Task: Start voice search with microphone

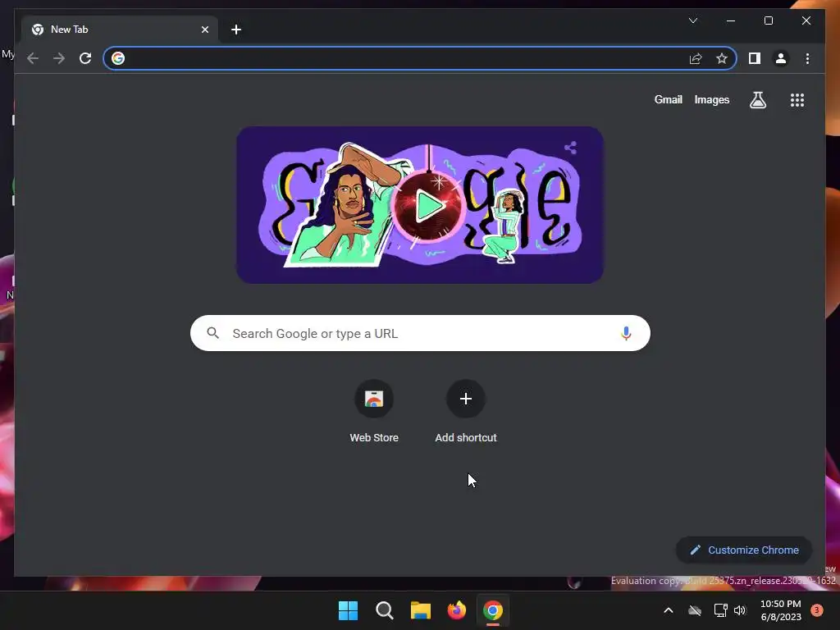Action: [x=626, y=333]
